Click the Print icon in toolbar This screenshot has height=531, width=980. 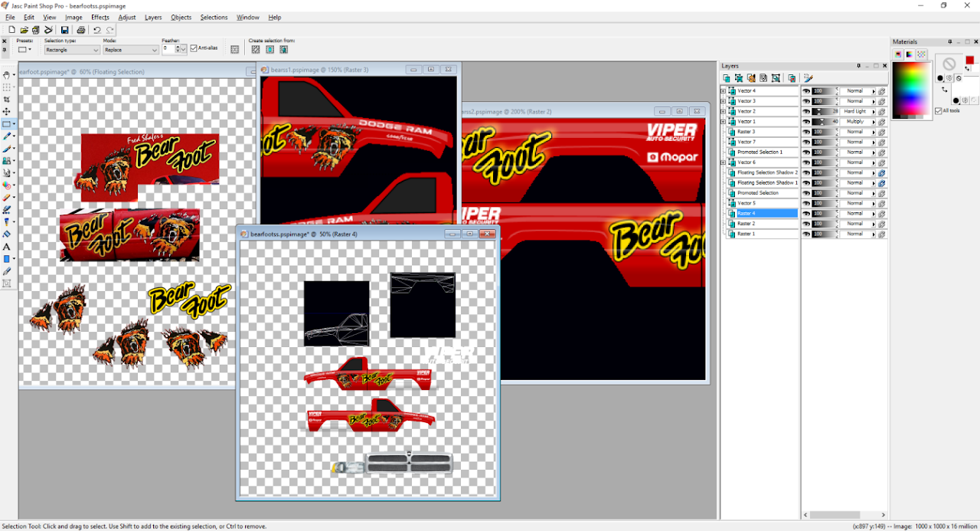pos(80,30)
